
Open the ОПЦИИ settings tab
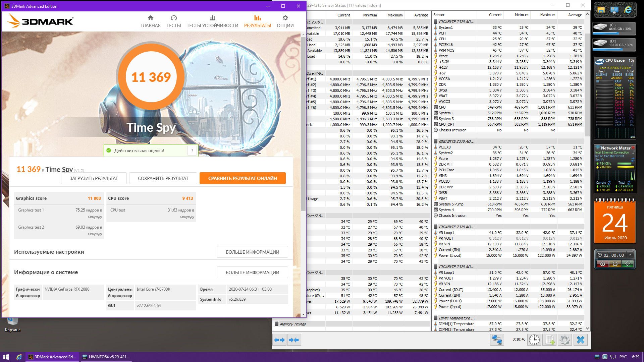(x=285, y=21)
